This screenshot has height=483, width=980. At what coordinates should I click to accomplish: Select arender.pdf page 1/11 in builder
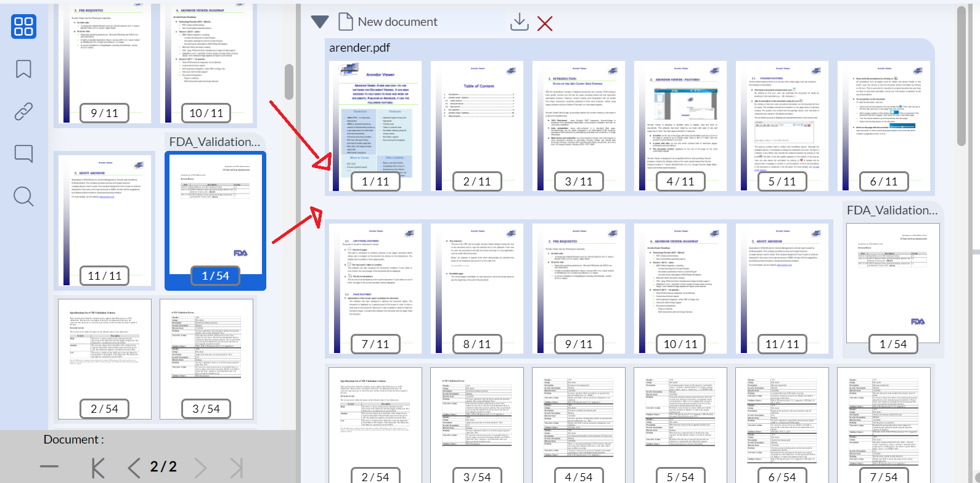(375, 126)
